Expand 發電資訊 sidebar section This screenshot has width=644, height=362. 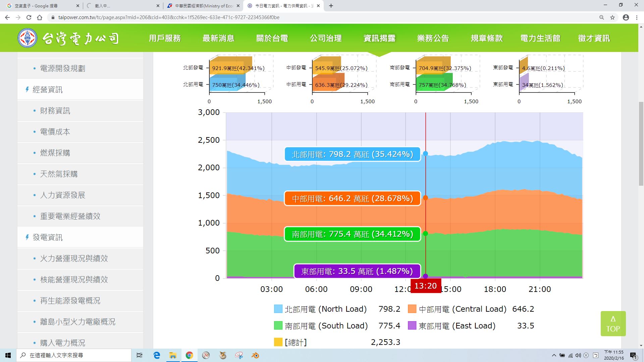point(47,237)
